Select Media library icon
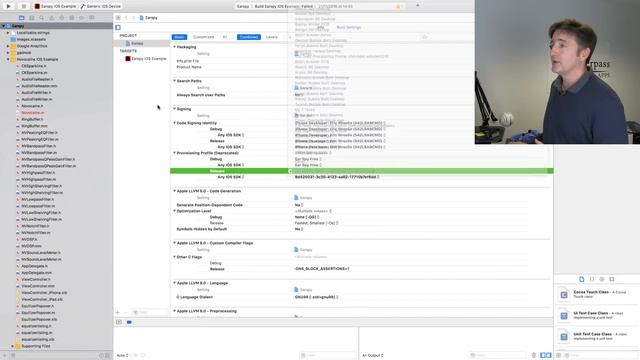 click(x=612, y=279)
